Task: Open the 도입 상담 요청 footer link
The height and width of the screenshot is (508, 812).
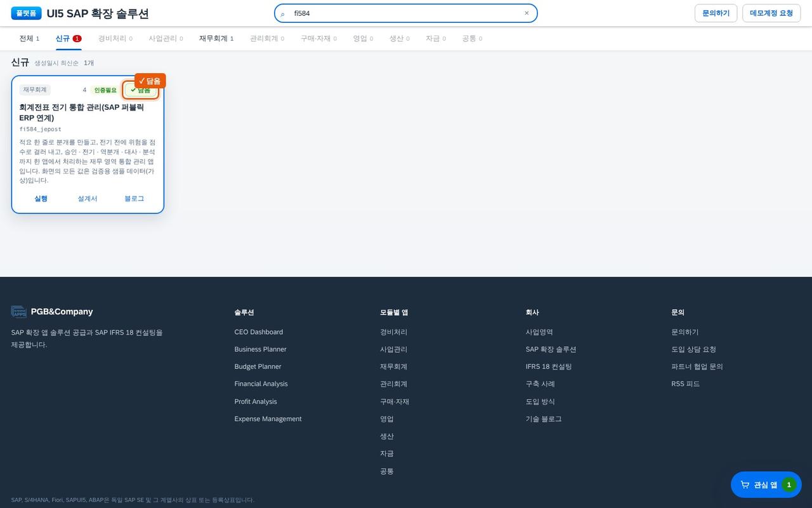Action: point(693,349)
